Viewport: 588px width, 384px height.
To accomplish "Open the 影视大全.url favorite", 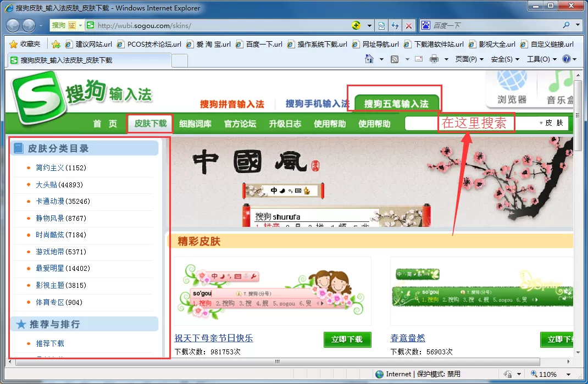I will coord(492,44).
